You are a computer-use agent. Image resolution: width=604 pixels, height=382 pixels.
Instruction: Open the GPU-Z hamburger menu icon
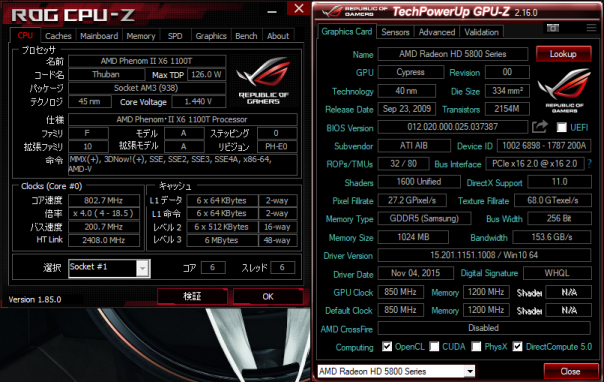[591, 28]
